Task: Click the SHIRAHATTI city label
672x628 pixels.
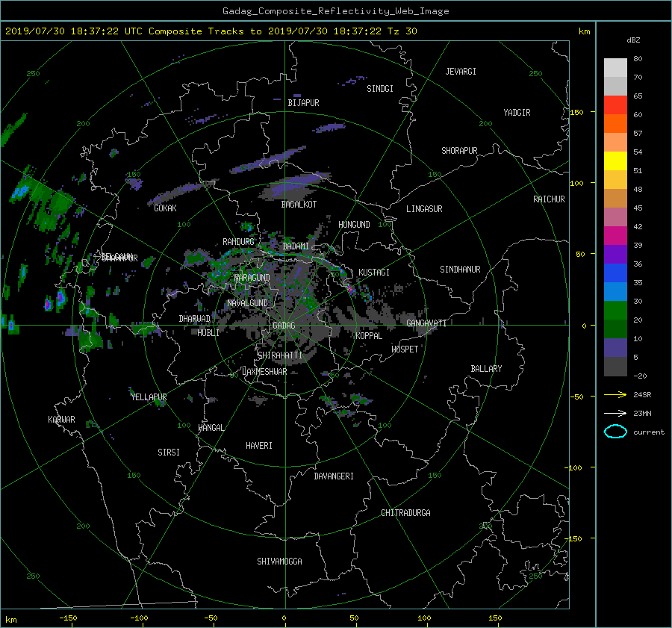Action: click(x=280, y=355)
